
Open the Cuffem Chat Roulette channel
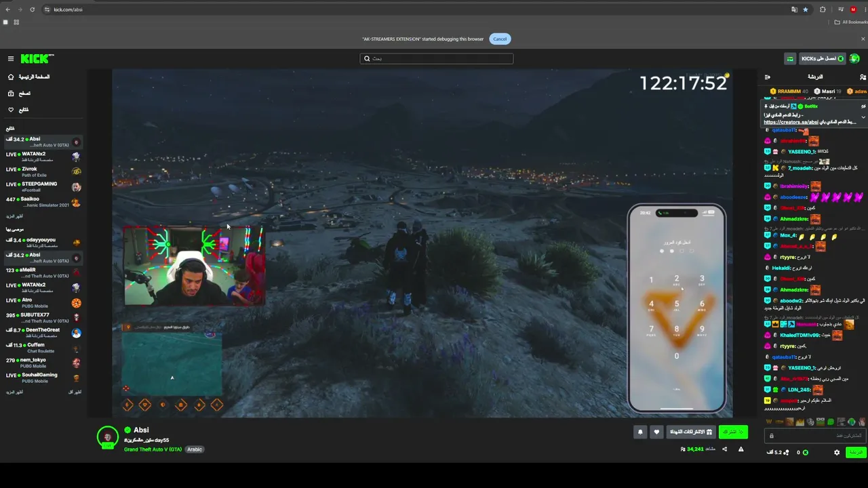tap(43, 347)
